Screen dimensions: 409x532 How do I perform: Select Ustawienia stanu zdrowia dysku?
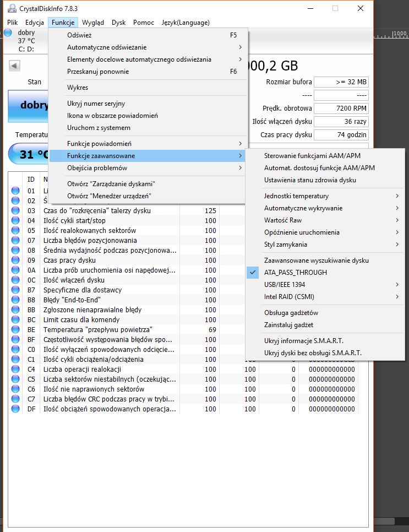325,180
